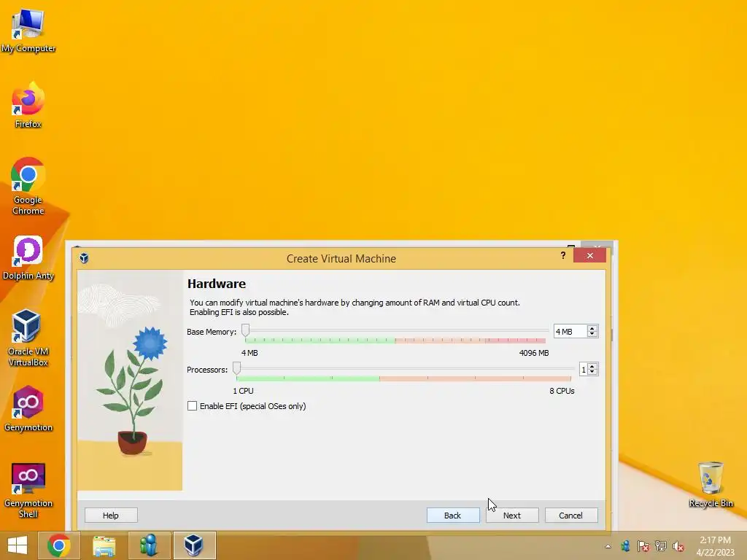747x560 pixels.
Task: Enable EFI (special OSes only) checkbox
Action: tap(192, 405)
